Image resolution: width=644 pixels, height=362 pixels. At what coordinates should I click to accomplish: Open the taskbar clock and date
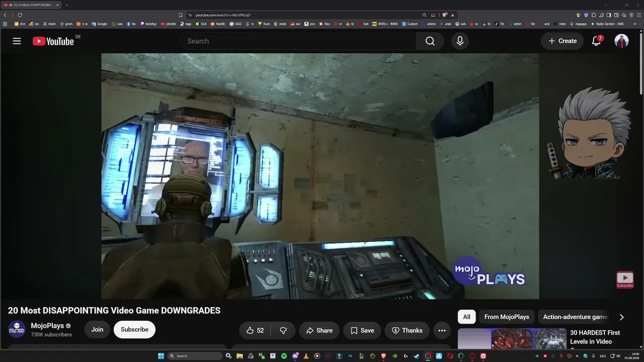[x=631, y=356]
